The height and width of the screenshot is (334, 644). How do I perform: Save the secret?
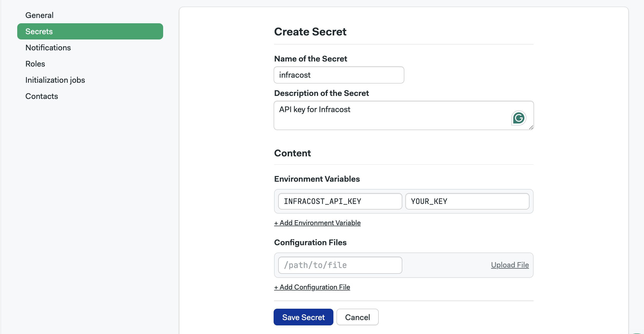[x=304, y=317]
